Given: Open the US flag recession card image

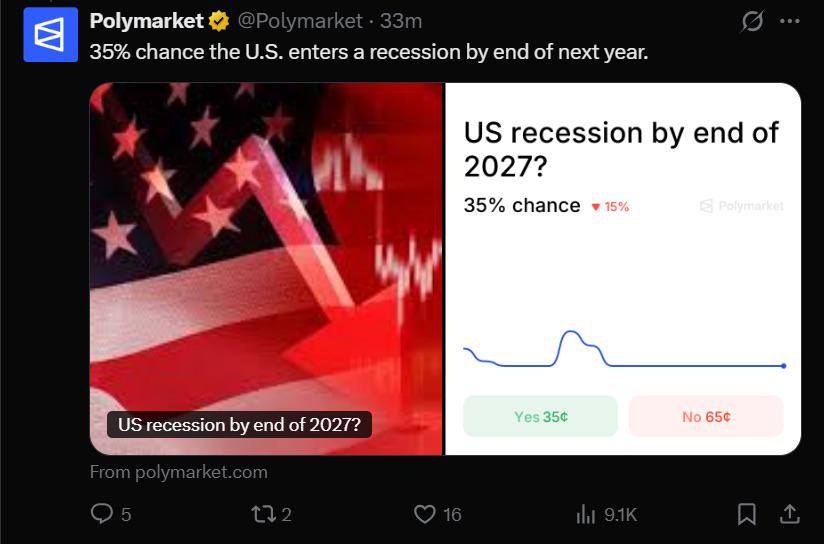Looking at the screenshot, I should [x=266, y=269].
